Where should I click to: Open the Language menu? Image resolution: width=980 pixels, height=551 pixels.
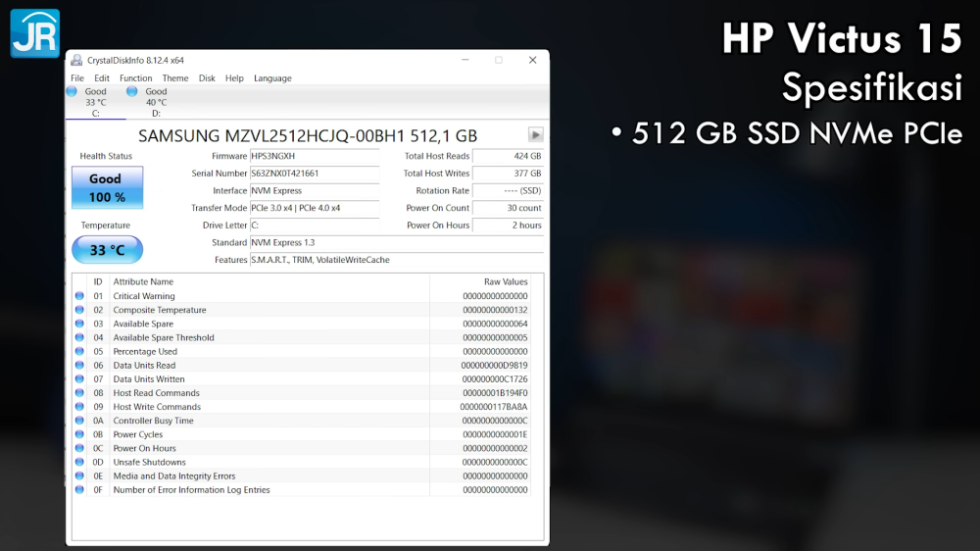tap(272, 78)
